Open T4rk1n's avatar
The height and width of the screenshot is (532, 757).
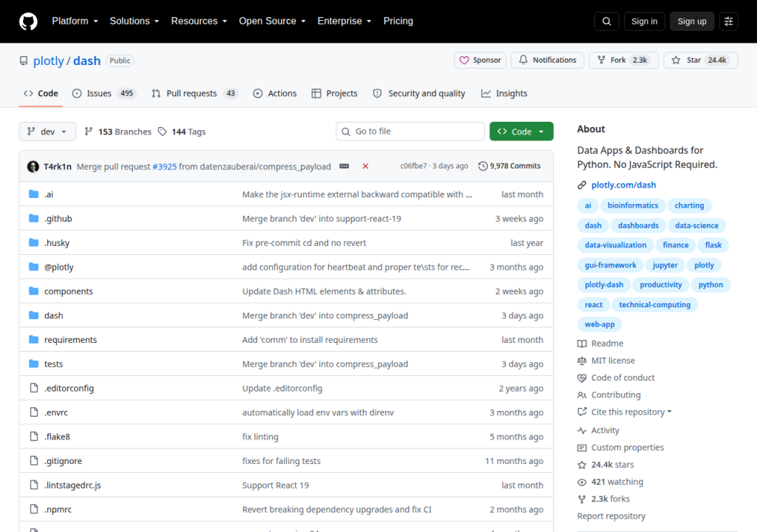point(33,166)
